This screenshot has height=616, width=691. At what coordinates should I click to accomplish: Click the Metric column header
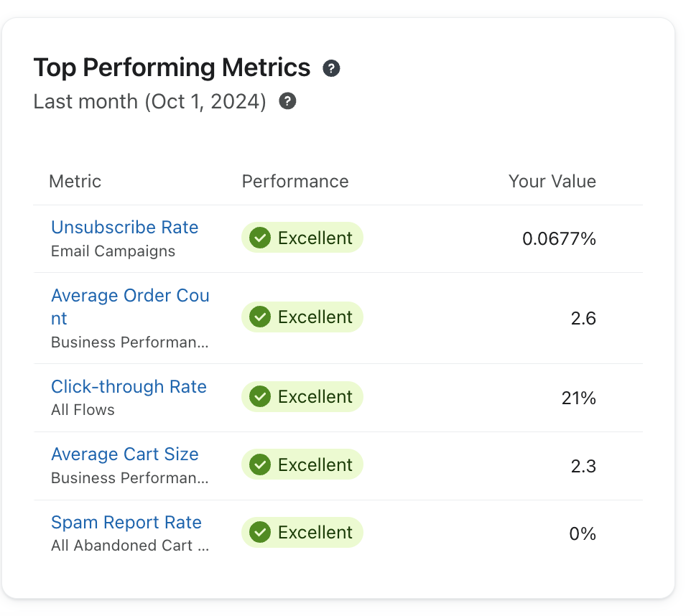[75, 182]
